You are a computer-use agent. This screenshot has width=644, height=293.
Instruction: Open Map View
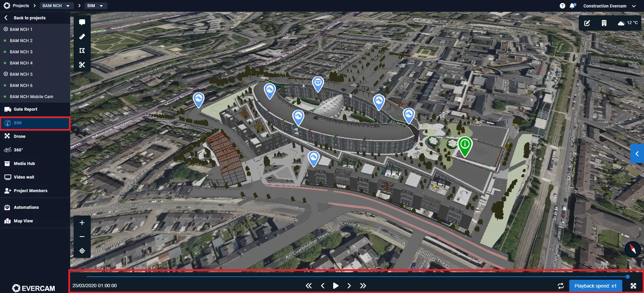coord(35,221)
